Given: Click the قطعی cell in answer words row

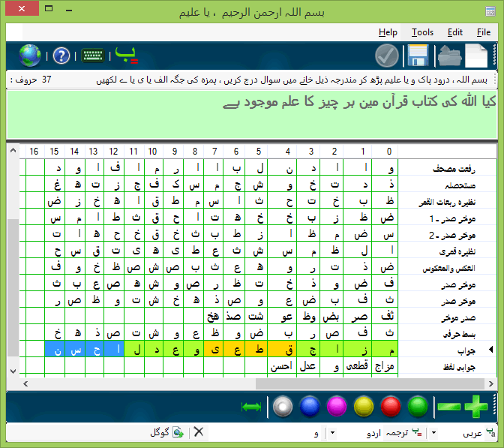Looking at the screenshot, I should pos(357,365).
